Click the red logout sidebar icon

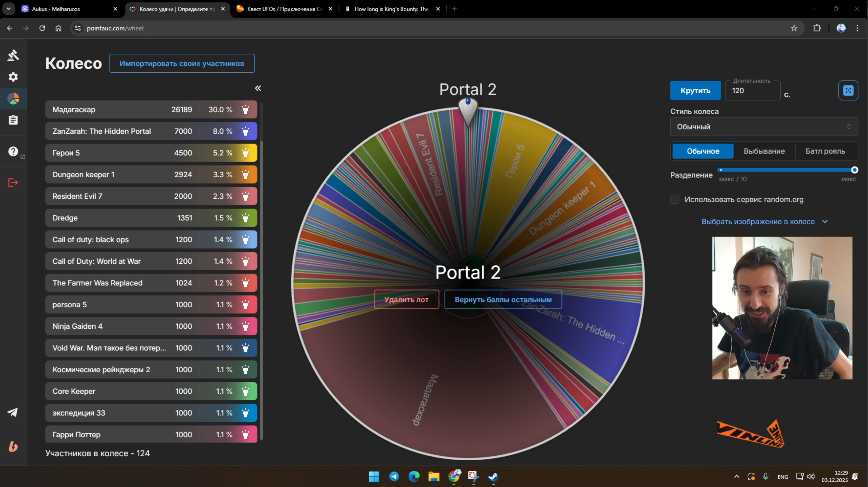tap(13, 182)
